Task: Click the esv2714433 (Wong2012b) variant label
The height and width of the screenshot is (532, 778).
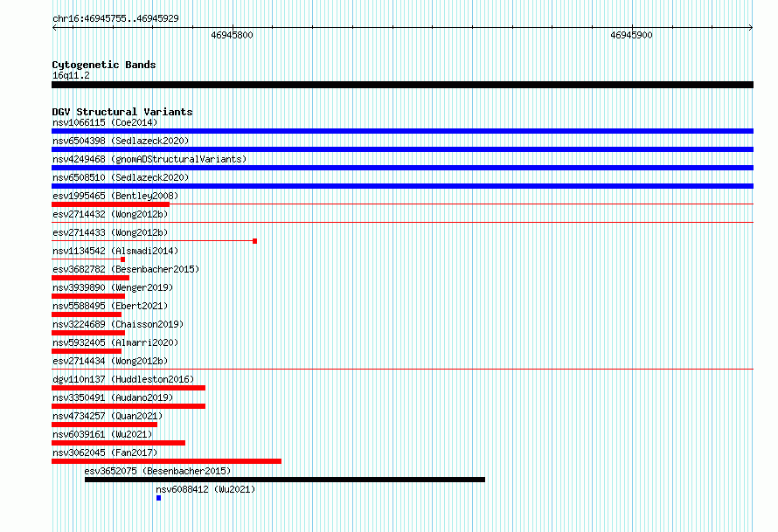Action: click(x=110, y=232)
